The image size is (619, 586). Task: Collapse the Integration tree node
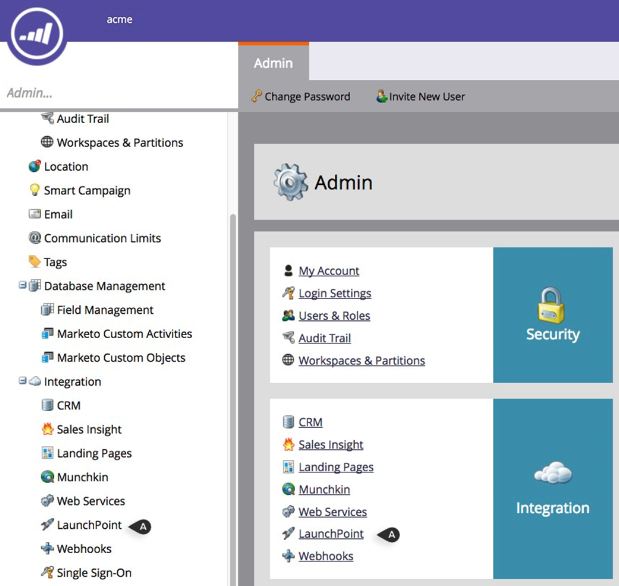click(x=22, y=382)
